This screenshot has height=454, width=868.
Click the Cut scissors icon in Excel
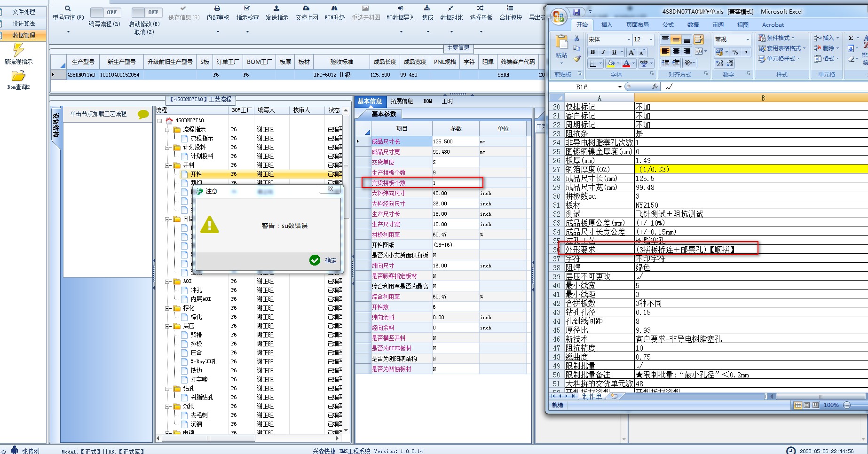(577, 39)
